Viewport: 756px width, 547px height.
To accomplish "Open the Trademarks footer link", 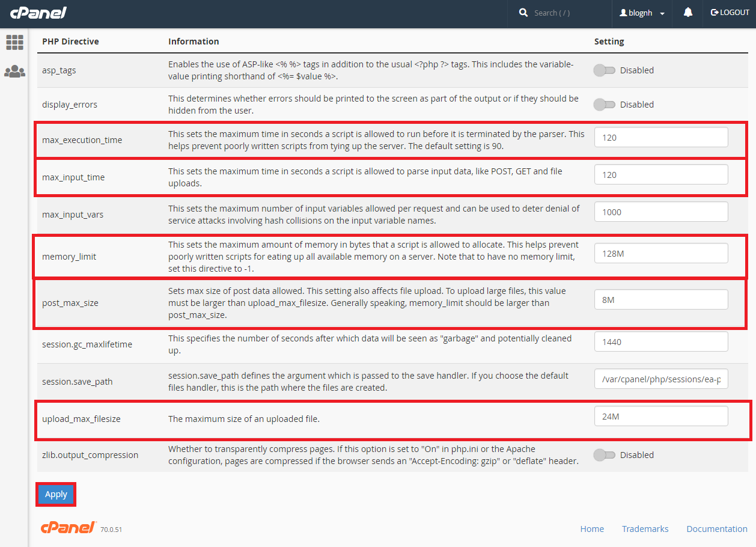I will point(645,529).
